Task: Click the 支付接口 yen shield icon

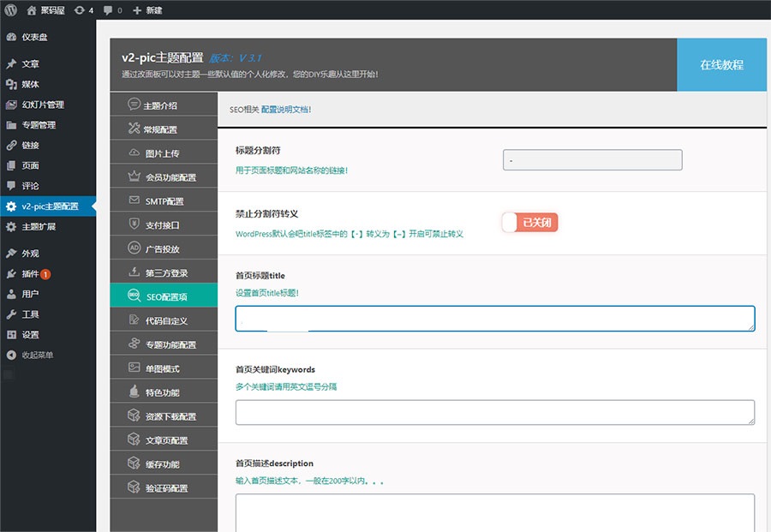Action: coord(134,224)
